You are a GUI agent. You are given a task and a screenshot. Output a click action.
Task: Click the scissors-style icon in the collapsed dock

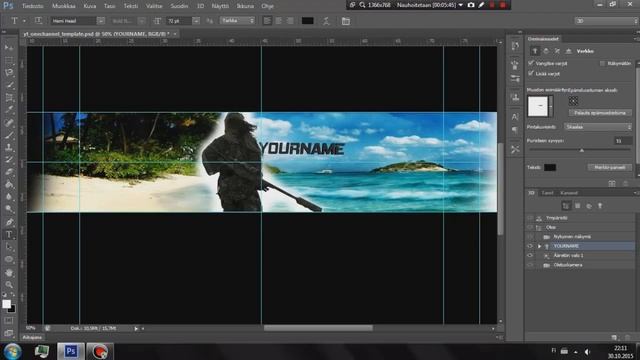515,149
